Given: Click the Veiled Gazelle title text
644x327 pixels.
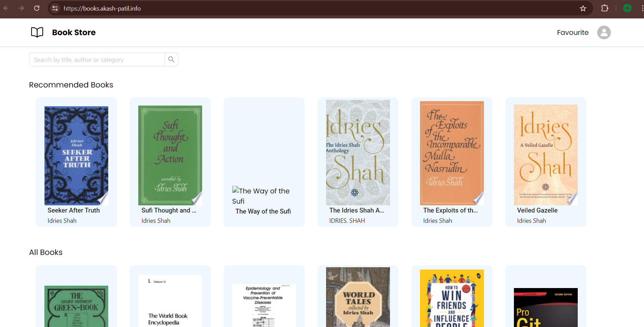Looking at the screenshot, I should 537,210.
